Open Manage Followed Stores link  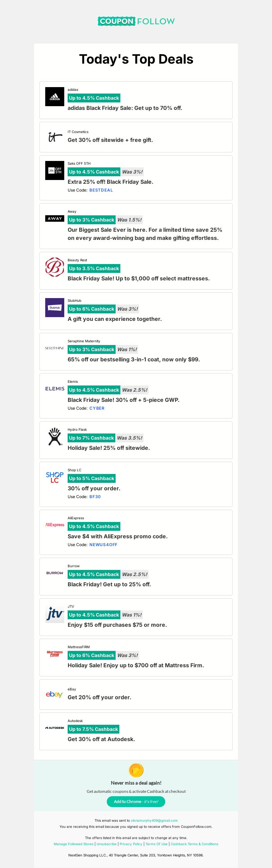(73, 844)
